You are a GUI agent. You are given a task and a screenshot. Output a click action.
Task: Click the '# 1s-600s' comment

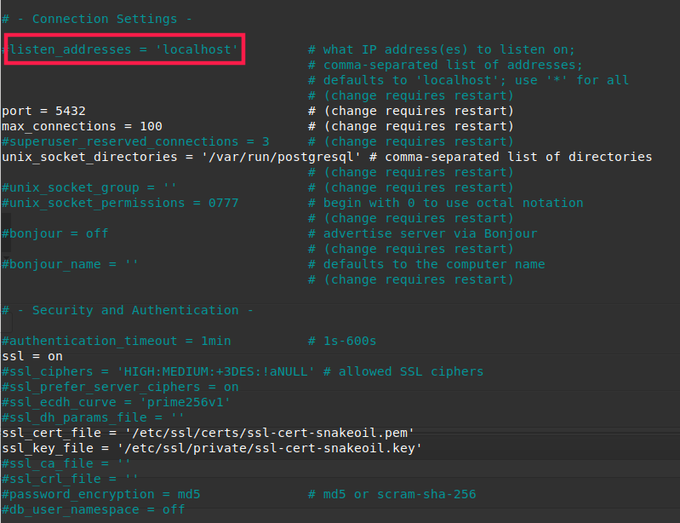342,341
